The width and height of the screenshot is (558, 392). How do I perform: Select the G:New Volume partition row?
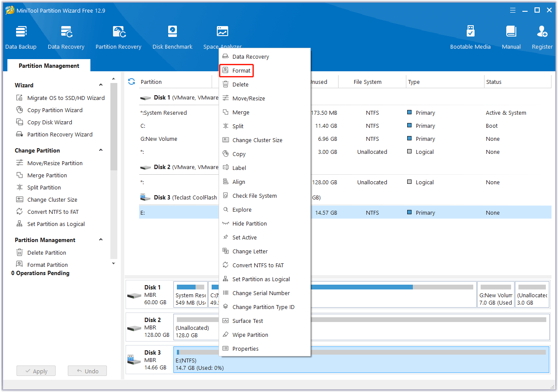click(345, 139)
